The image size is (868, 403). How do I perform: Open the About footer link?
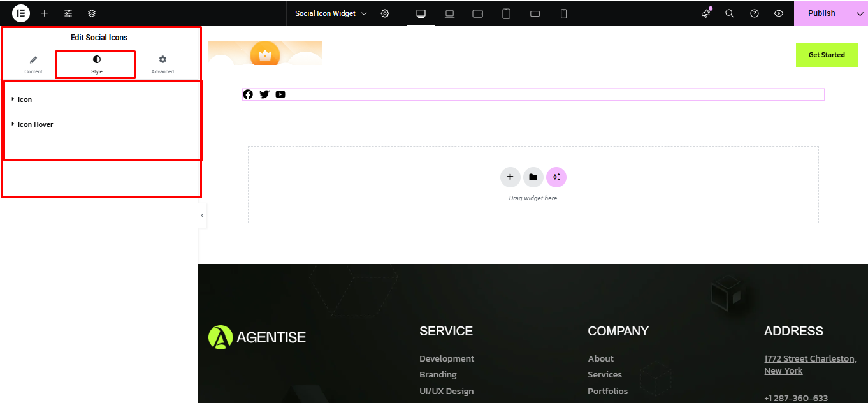click(600, 358)
